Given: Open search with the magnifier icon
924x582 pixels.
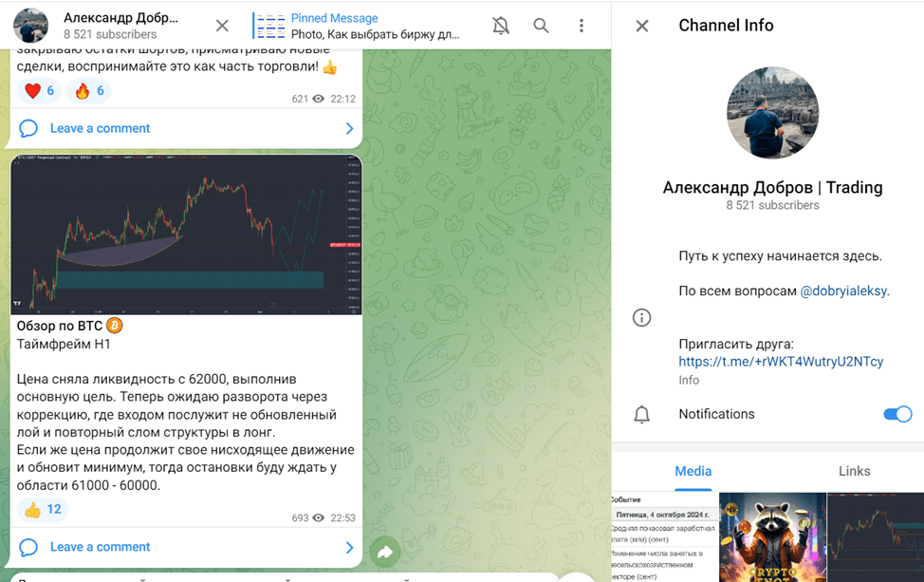Looking at the screenshot, I should pyautogui.click(x=541, y=26).
